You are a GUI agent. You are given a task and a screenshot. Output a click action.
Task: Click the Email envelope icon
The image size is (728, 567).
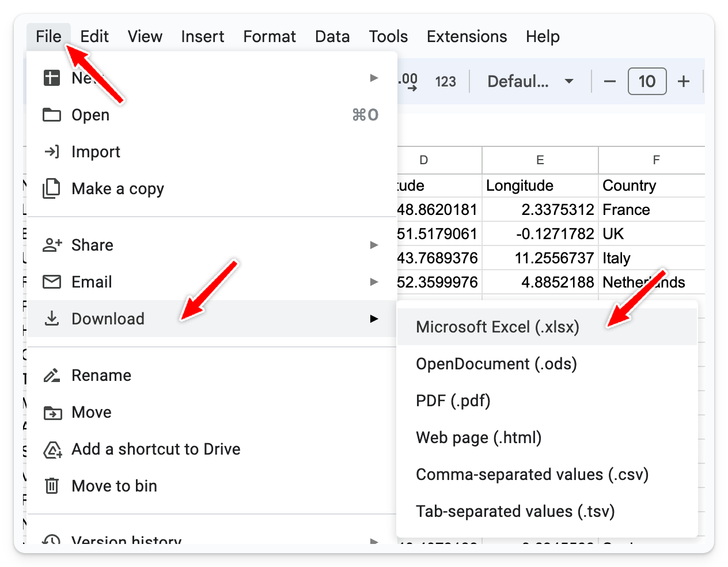click(52, 282)
